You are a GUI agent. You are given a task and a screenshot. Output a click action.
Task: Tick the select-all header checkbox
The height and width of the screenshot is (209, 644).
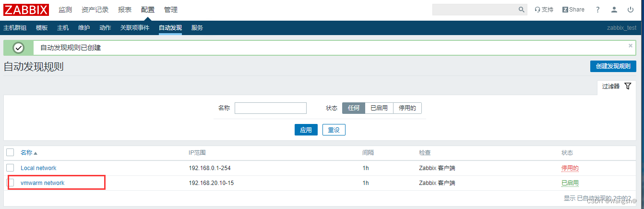pos(10,152)
